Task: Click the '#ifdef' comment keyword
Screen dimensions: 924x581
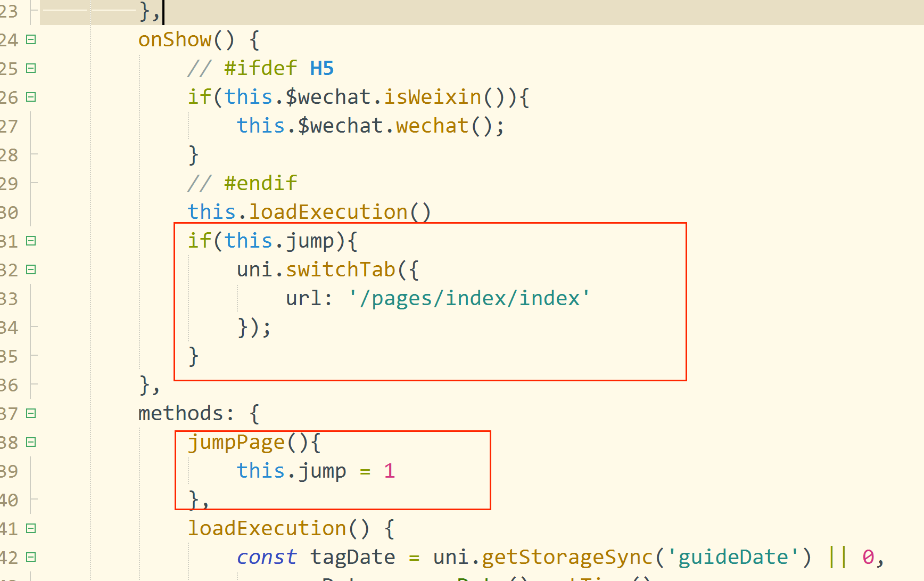Action: pyautogui.click(x=260, y=69)
